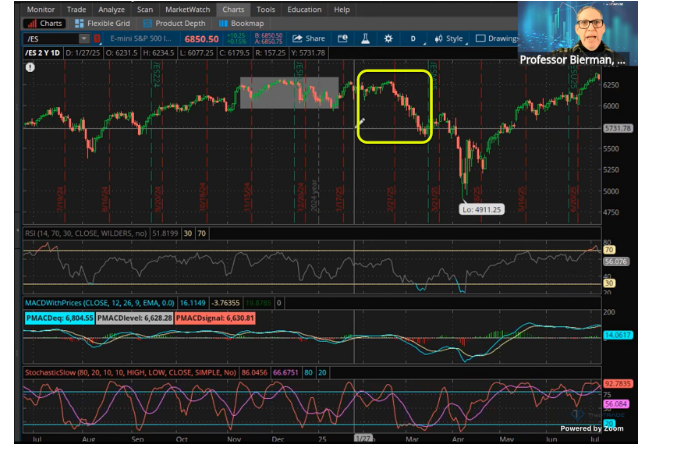Select the Analyze tab
The height and width of the screenshot is (451, 681).
(x=112, y=9)
